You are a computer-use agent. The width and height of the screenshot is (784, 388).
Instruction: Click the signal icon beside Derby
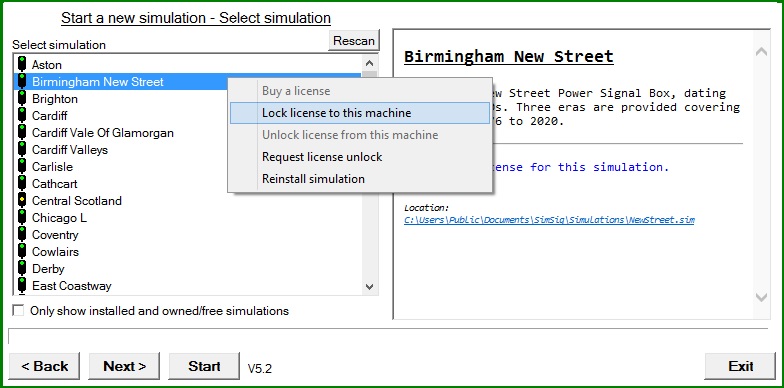[x=22, y=268]
